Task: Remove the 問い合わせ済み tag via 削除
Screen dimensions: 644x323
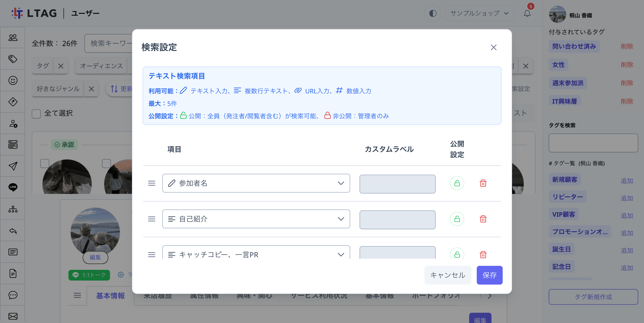Action: coord(627,46)
